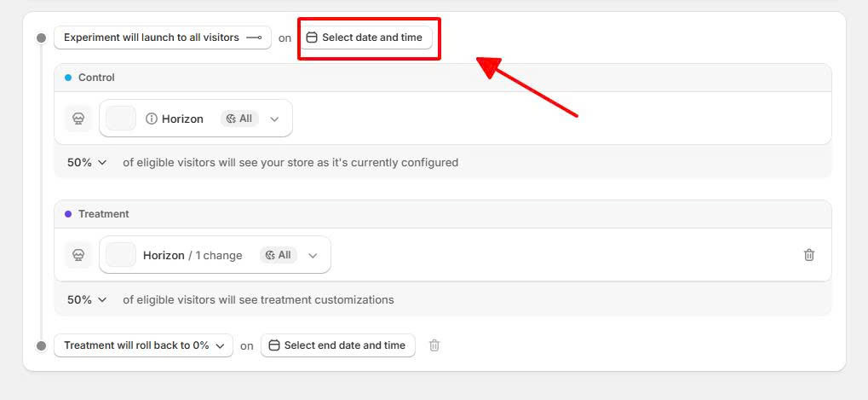Screen dimensions: 868x400
Task: Click the Control theme thumbnail
Action: [121, 119]
